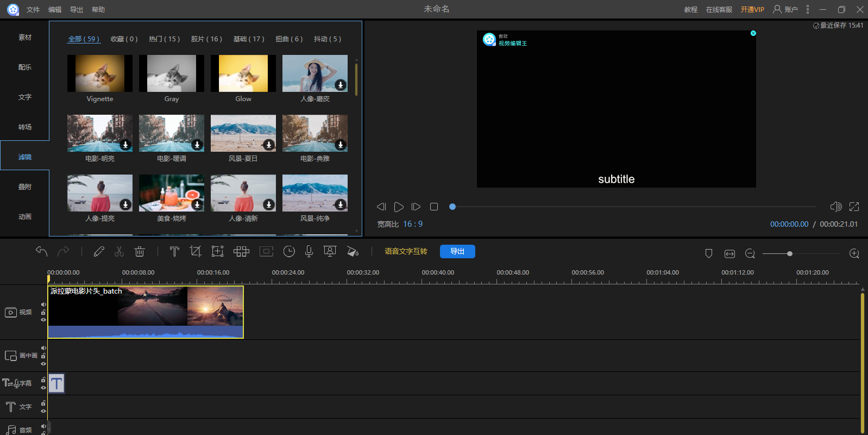Image resolution: width=868 pixels, height=435 pixels.
Task: Lock the 字幕 track
Action: click(x=43, y=380)
